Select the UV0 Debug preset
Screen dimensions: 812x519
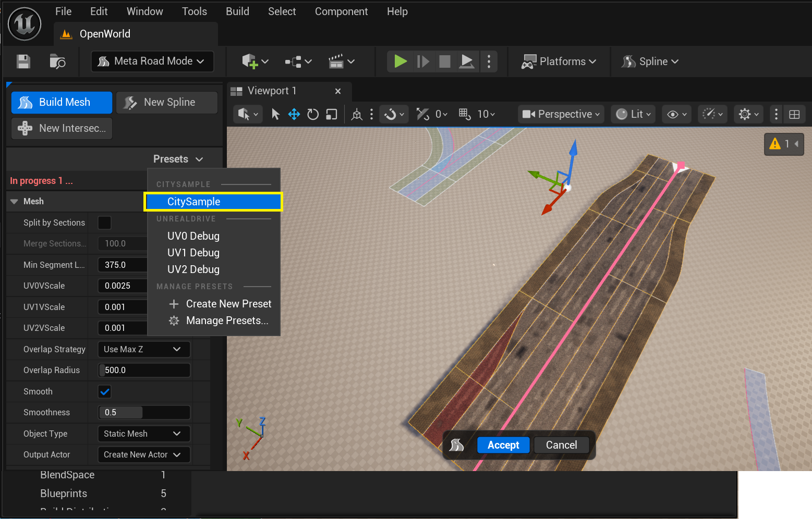193,236
